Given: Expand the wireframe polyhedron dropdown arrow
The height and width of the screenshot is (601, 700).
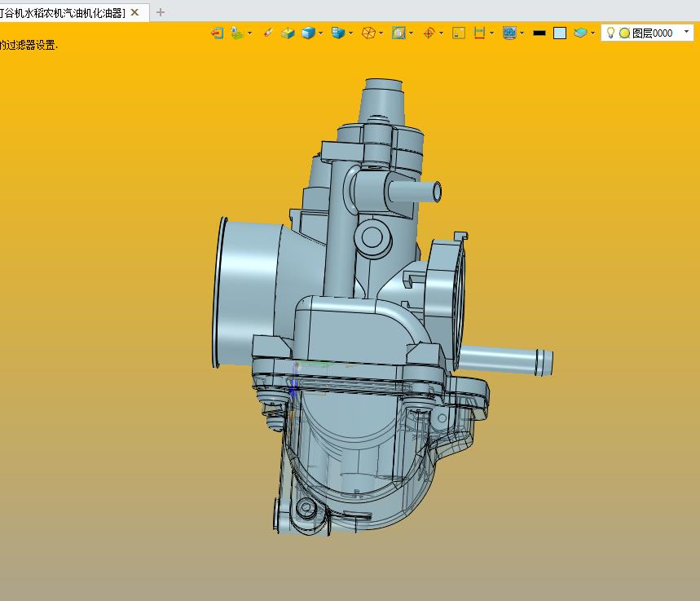Looking at the screenshot, I should (x=381, y=33).
